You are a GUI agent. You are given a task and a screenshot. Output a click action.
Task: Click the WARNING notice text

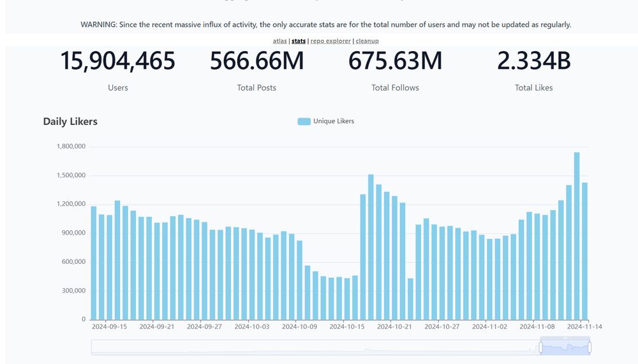(x=326, y=25)
